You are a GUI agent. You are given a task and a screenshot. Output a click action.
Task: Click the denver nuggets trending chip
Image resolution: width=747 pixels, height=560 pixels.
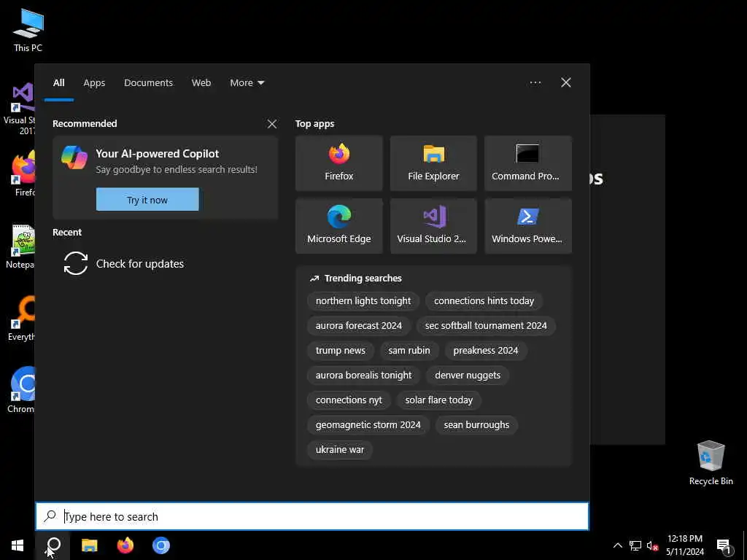point(468,376)
